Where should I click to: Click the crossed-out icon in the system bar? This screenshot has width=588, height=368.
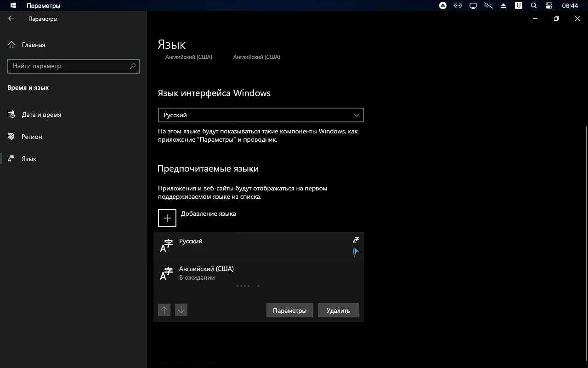coord(488,6)
